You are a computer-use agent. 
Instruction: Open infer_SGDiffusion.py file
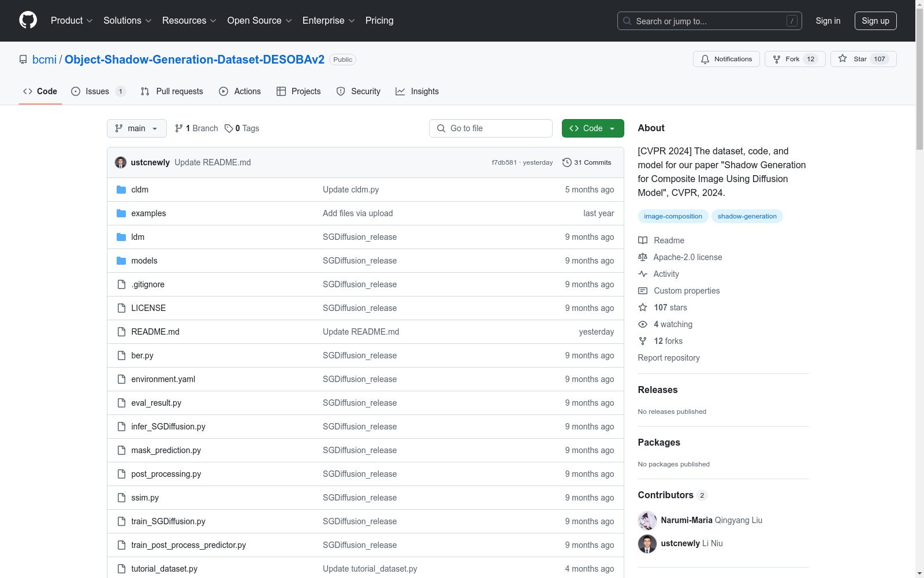168,427
